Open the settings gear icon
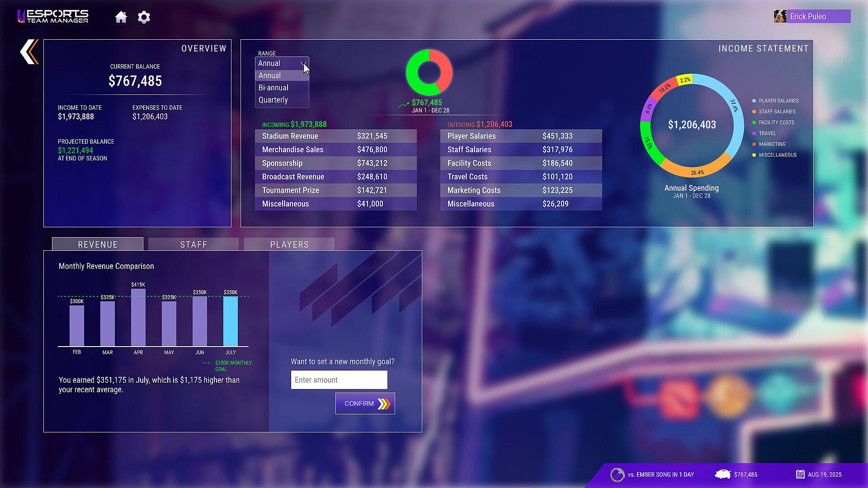The image size is (868, 488). coord(144,17)
